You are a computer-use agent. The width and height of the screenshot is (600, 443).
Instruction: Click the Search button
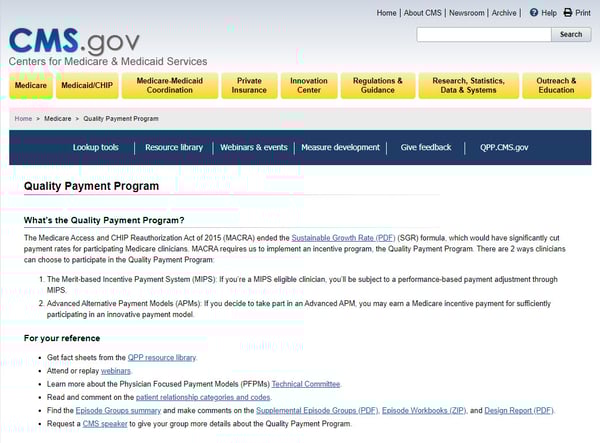(571, 34)
